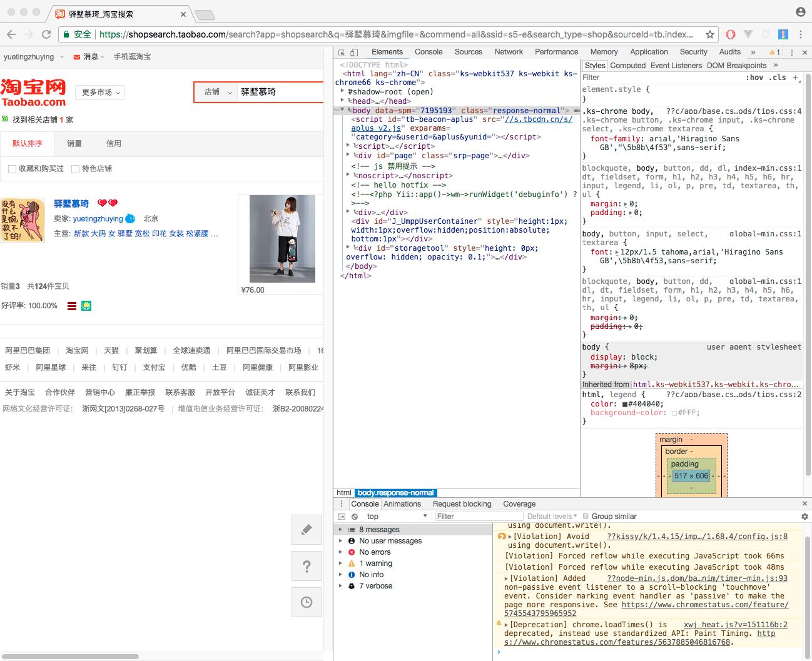812x661 pixels.
Task: Open the history clock widget
Action: [307, 602]
